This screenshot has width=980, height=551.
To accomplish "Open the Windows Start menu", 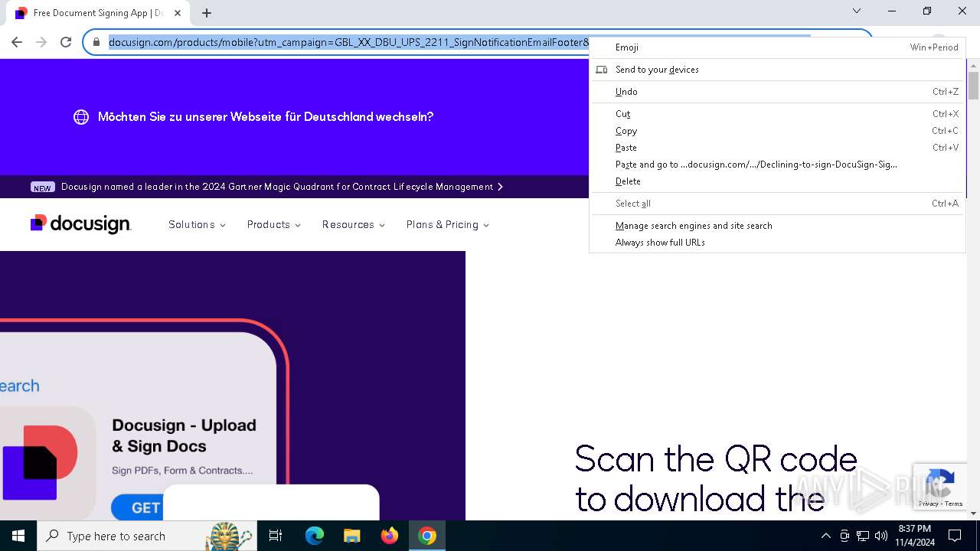I will (x=18, y=536).
